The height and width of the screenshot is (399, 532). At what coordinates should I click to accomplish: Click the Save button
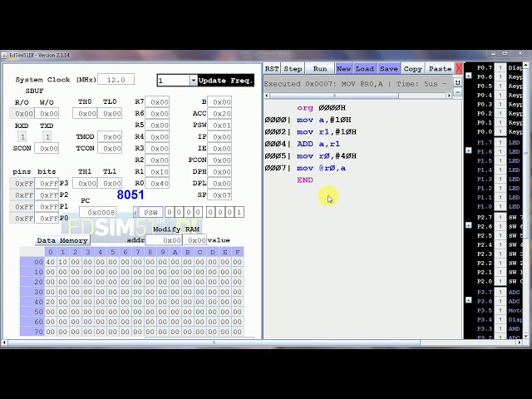coord(388,68)
